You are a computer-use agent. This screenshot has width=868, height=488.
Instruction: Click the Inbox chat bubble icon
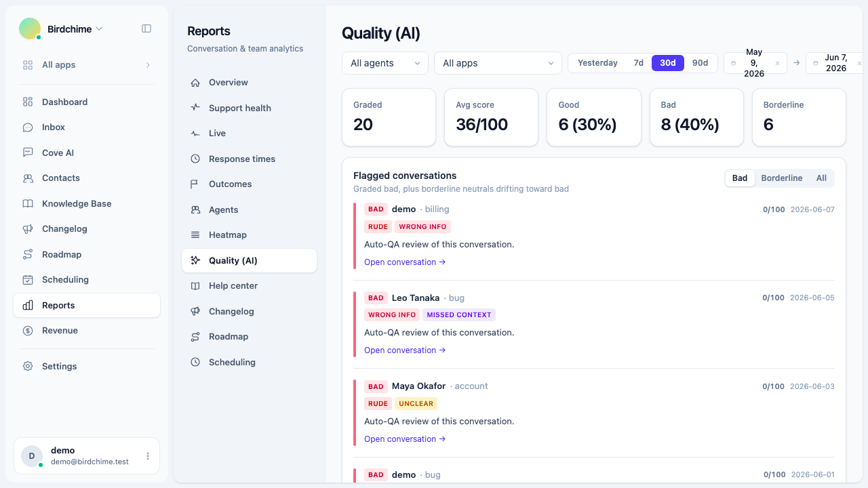coord(28,127)
